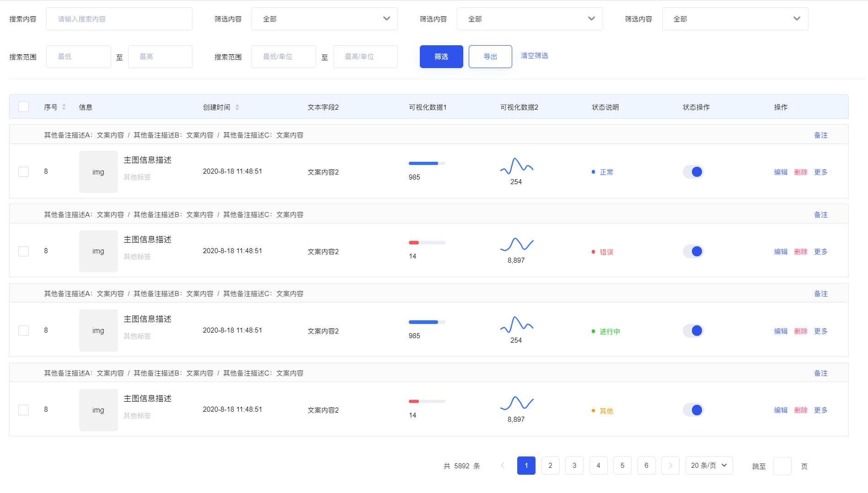Image resolution: width=868 pixels, height=493 pixels.
Task: Select page 6 in pagination
Action: 647,466
